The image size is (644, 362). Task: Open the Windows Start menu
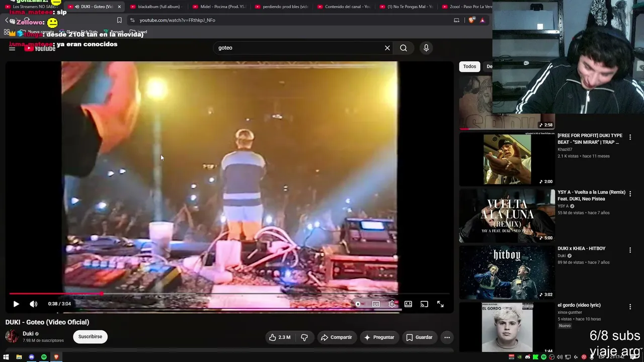click(6, 357)
